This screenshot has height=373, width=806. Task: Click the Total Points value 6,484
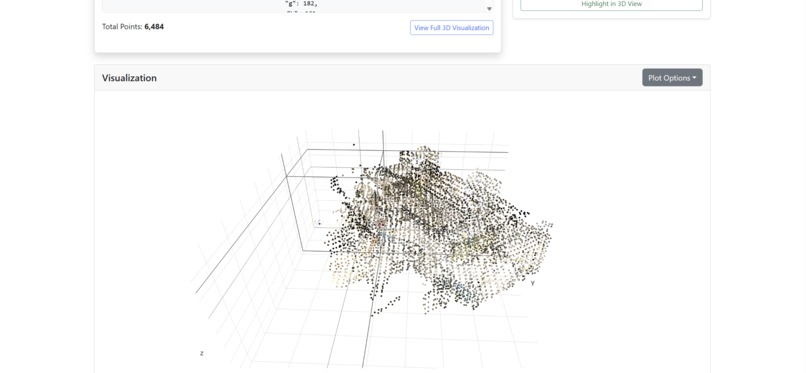[x=154, y=27]
